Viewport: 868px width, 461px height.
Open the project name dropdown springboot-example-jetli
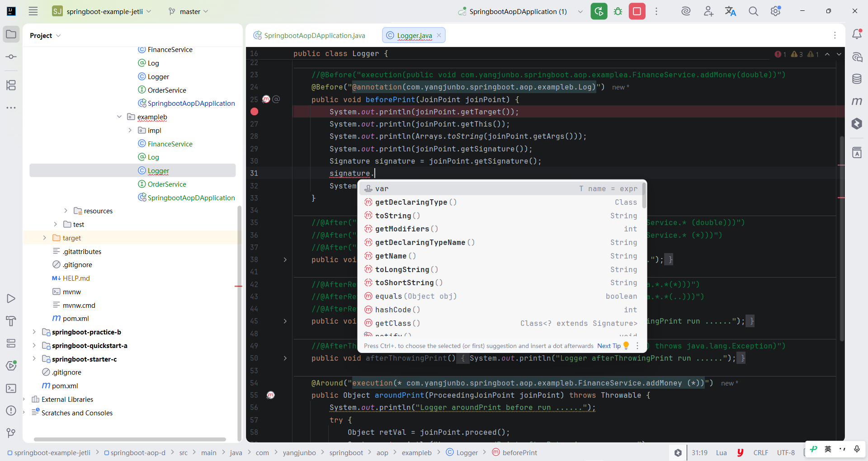(x=108, y=11)
